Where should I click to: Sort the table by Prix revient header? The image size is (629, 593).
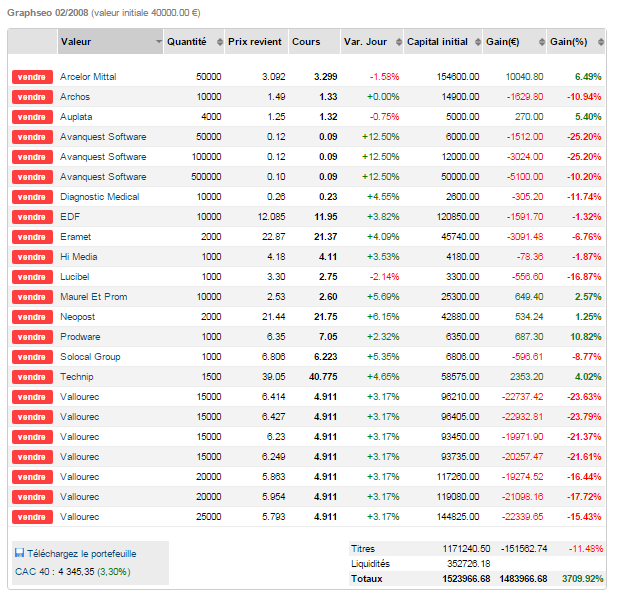tap(252, 42)
